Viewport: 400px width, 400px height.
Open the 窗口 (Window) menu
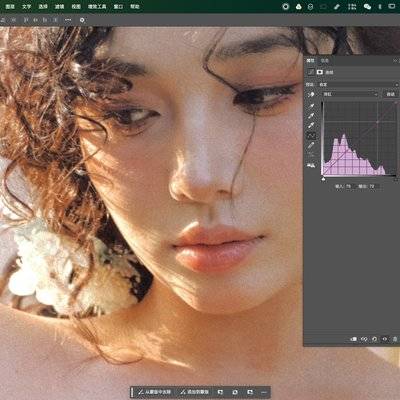(x=118, y=6)
